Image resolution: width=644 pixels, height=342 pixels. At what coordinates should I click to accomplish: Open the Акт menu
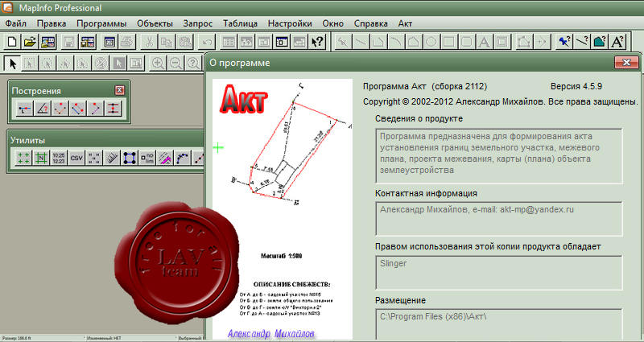(406, 23)
